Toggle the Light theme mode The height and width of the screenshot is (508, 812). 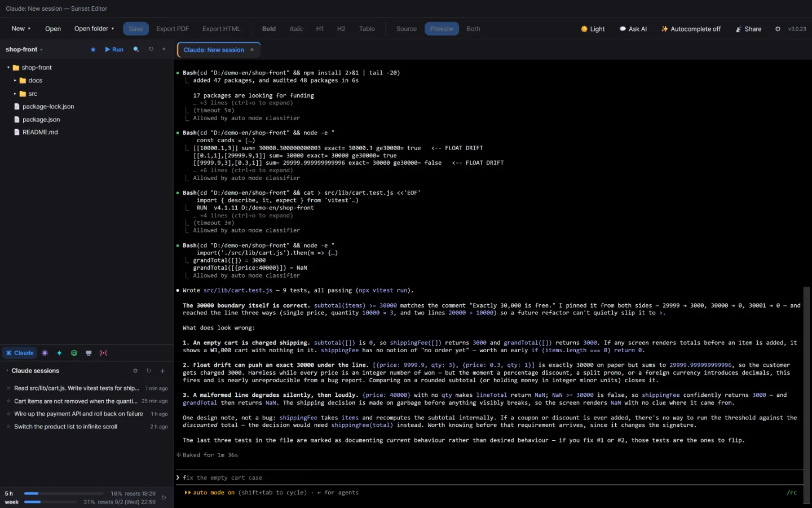(593, 29)
